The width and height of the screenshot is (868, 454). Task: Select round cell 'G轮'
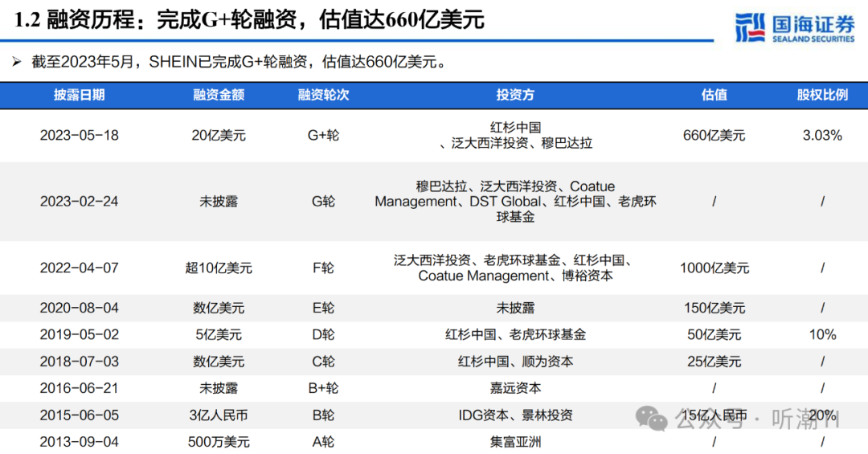(x=323, y=202)
